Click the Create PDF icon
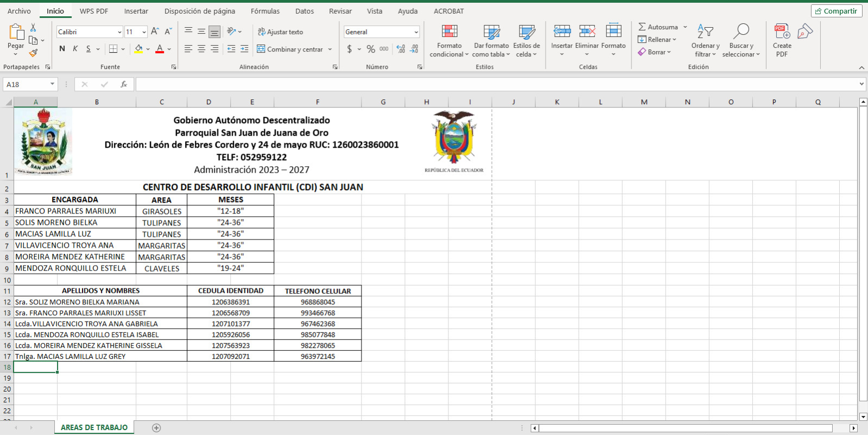The width and height of the screenshot is (868, 435). pyautogui.click(x=782, y=41)
